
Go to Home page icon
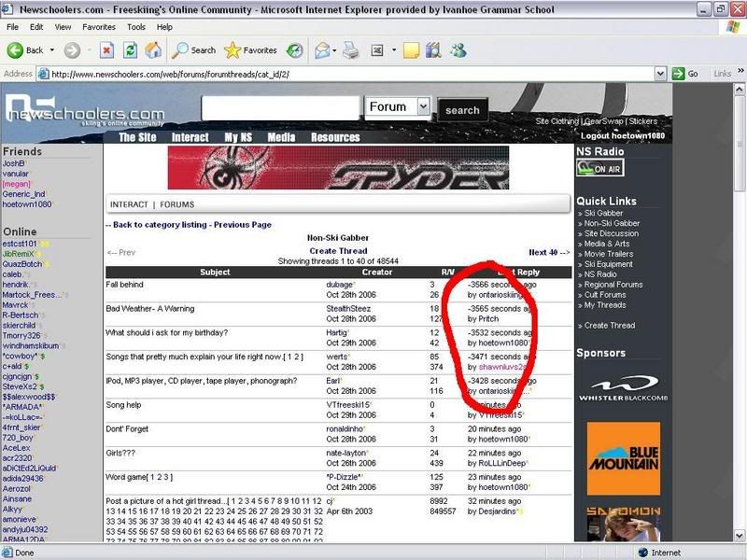[154, 50]
